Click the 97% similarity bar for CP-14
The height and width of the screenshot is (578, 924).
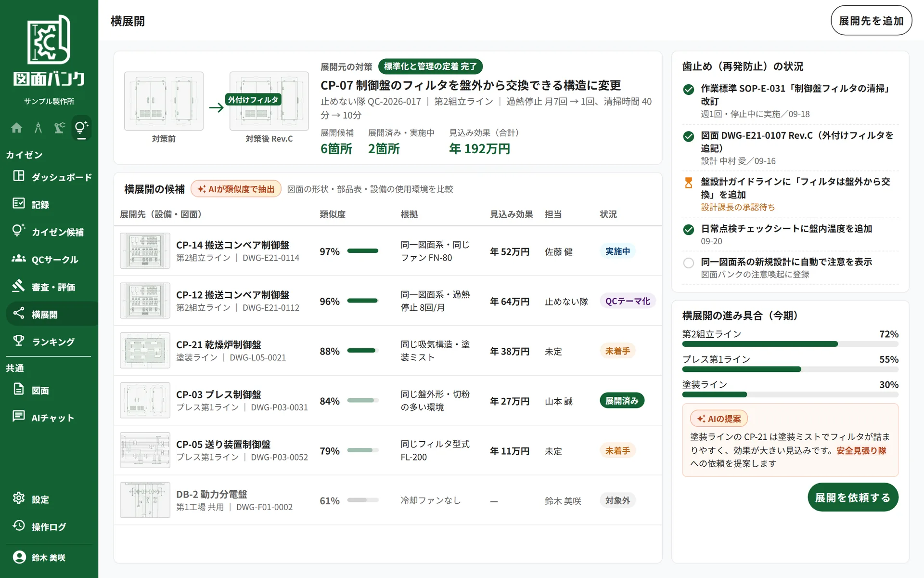(363, 251)
